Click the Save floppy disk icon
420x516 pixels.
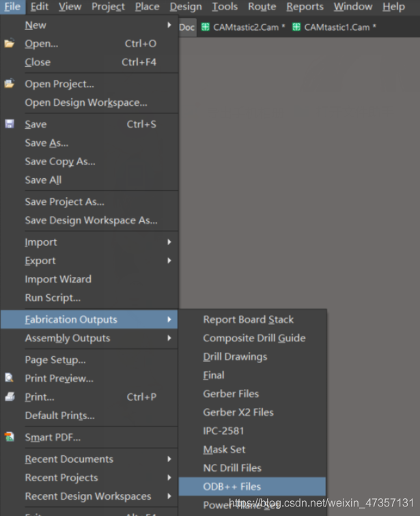coord(10,124)
